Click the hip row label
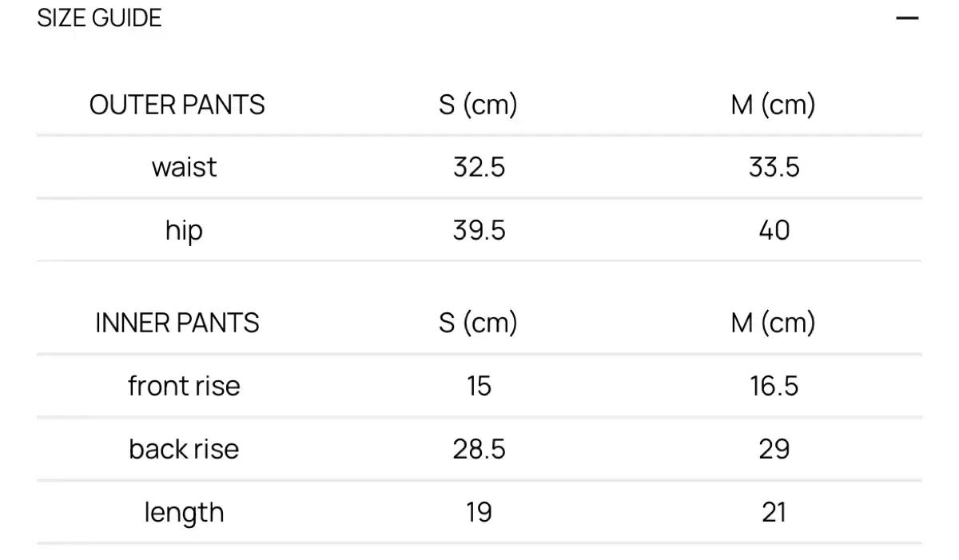The image size is (959, 560). (184, 230)
